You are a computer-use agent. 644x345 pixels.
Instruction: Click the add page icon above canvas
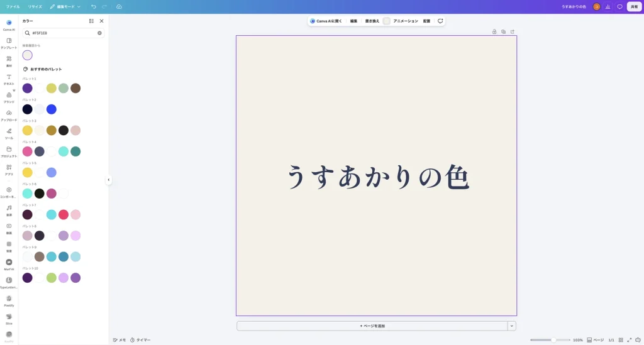[x=513, y=31]
